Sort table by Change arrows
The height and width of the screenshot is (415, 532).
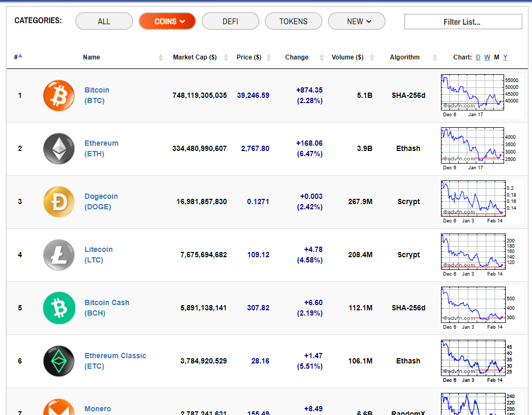point(322,58)
